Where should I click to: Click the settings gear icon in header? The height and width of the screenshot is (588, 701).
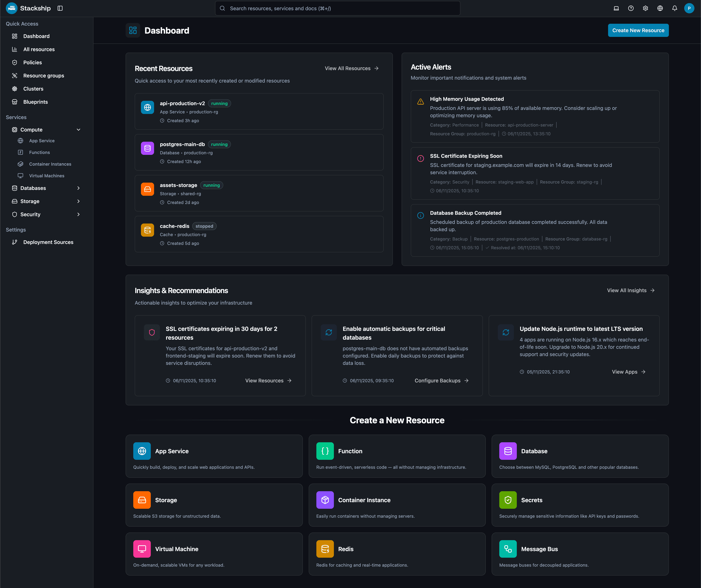pyautogui.click(x=645, y=8)
